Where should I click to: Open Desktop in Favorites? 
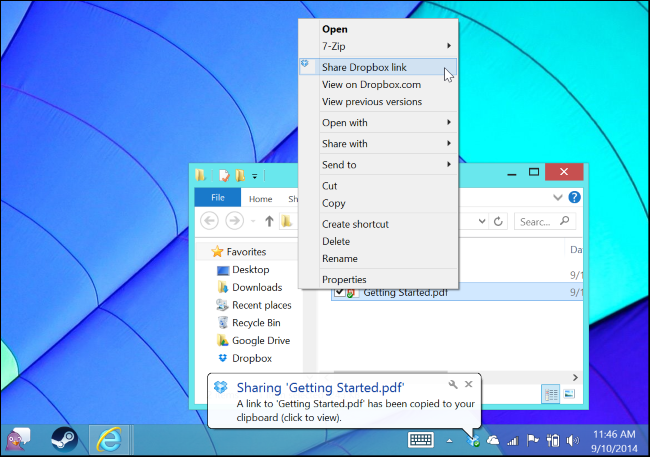coord(243,270)
